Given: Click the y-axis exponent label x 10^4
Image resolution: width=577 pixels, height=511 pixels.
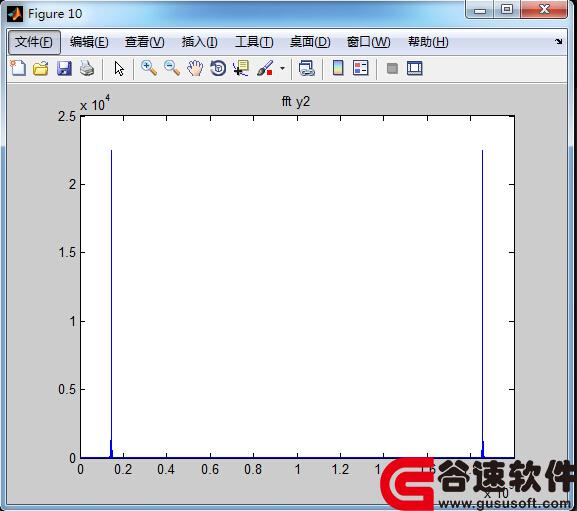Looking at the screenshot, I should (x=95, y=103).
